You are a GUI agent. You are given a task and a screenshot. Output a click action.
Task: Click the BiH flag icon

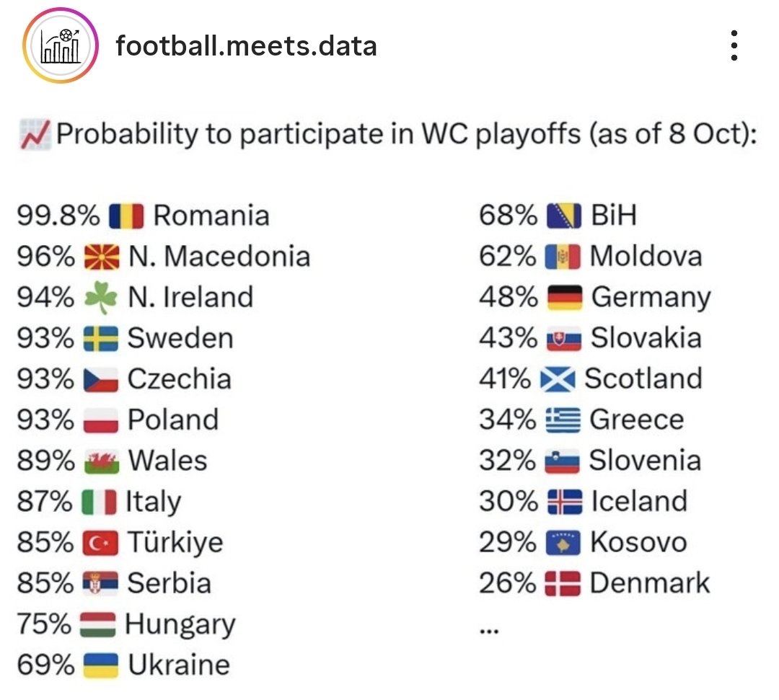coord(564,216)
